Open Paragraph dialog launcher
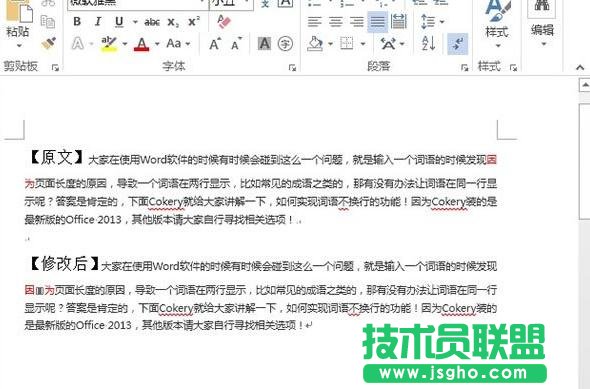Image resolution: width=590 pixels, height=389 pixels. point(464,68)
